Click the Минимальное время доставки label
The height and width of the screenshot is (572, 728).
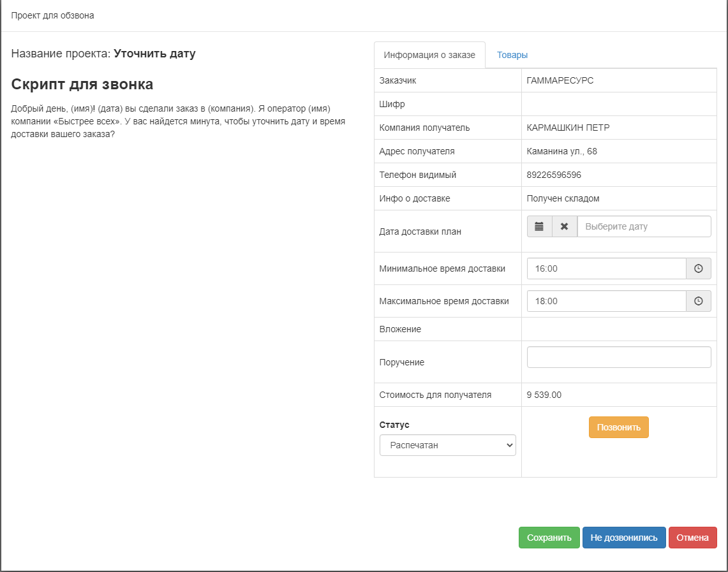442,268
